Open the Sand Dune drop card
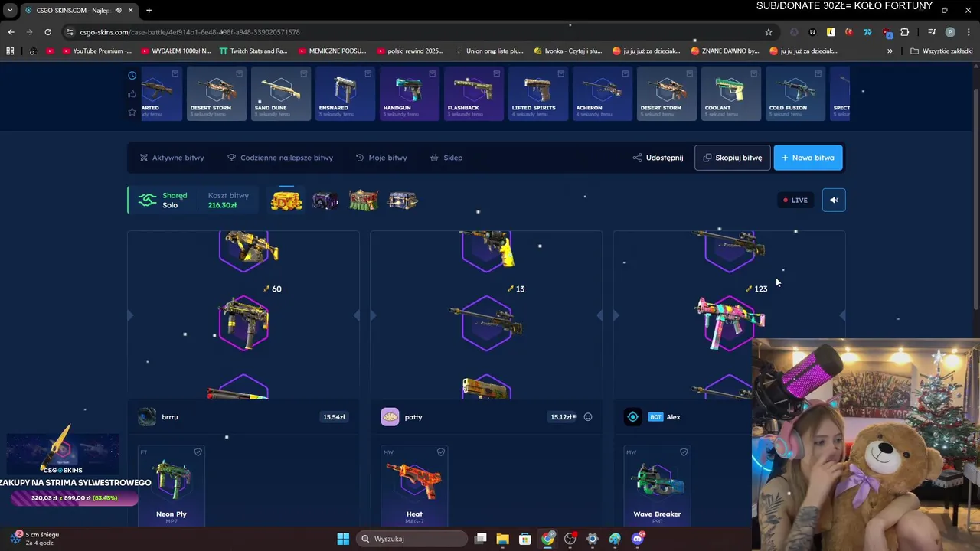This screenshot has height=551, width=980. pos(281,93)
